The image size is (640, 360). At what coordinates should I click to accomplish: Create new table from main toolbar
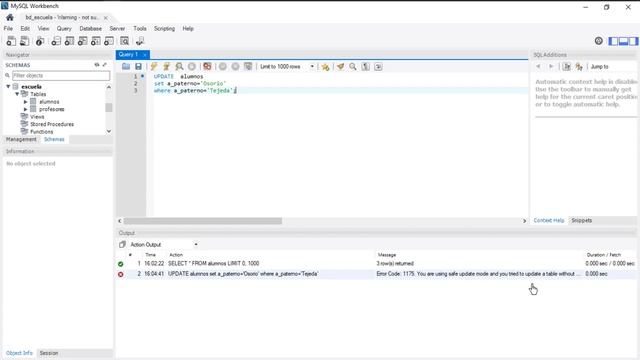pos(69,41)
